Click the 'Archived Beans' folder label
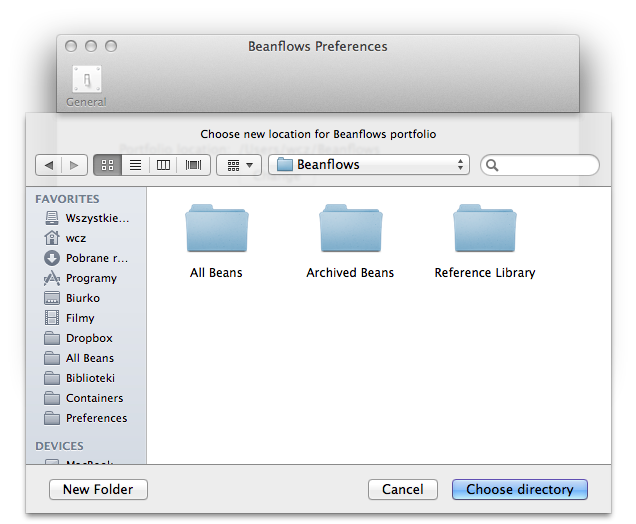The image size is (636, 524). tap(350, 273)
